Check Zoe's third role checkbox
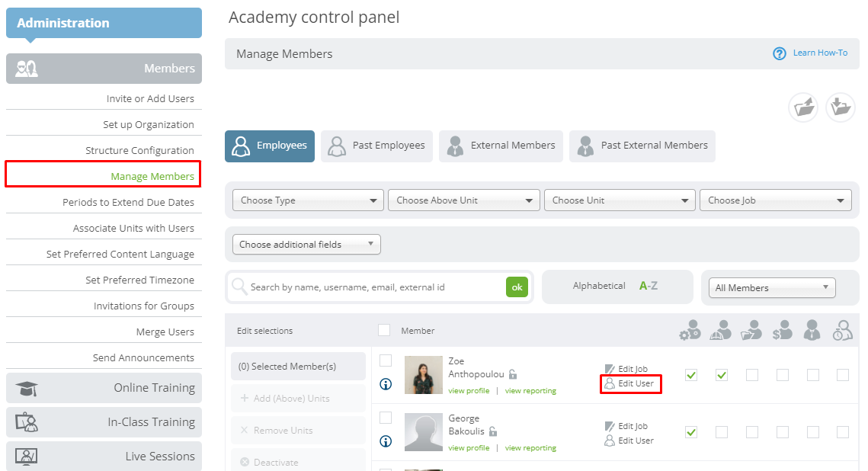Image resolution: width=868 pixels, height=471 pixels. 751,375
